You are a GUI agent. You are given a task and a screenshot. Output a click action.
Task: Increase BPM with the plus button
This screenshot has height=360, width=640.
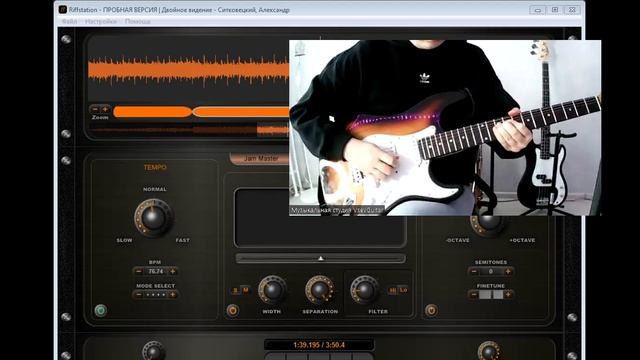coord(173,271)
